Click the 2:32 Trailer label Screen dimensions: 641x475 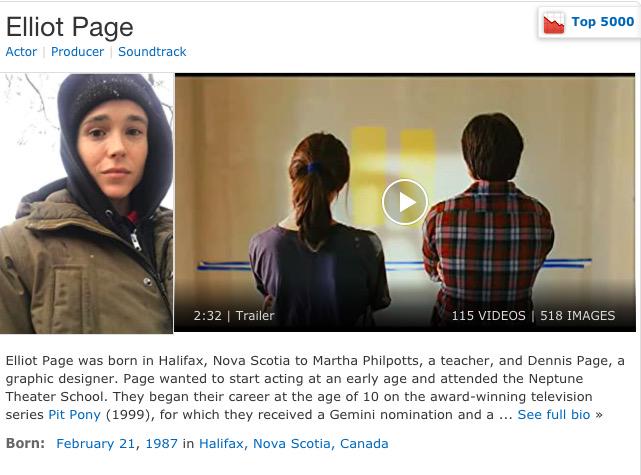click(x=234, y=316)
